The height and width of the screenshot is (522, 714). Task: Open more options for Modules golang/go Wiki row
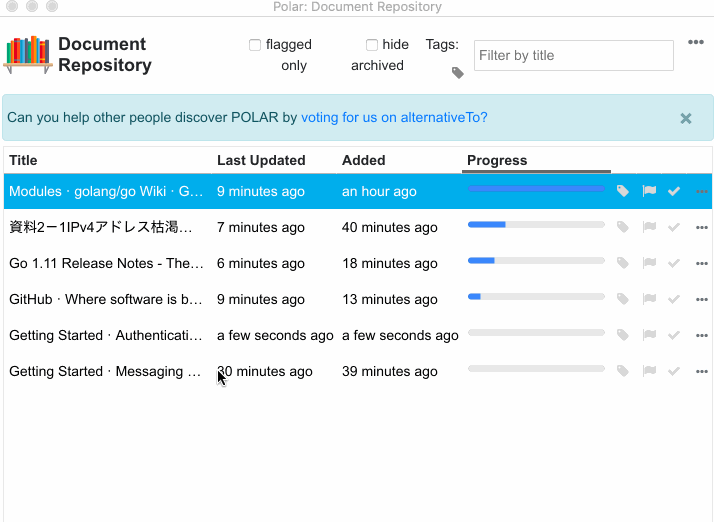point(702,191)
